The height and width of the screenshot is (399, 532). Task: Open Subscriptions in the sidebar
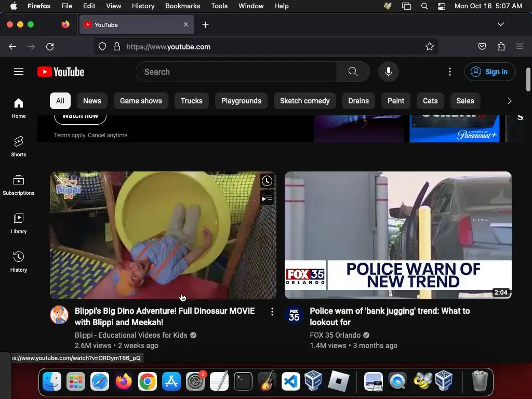[x=19, y=185]
